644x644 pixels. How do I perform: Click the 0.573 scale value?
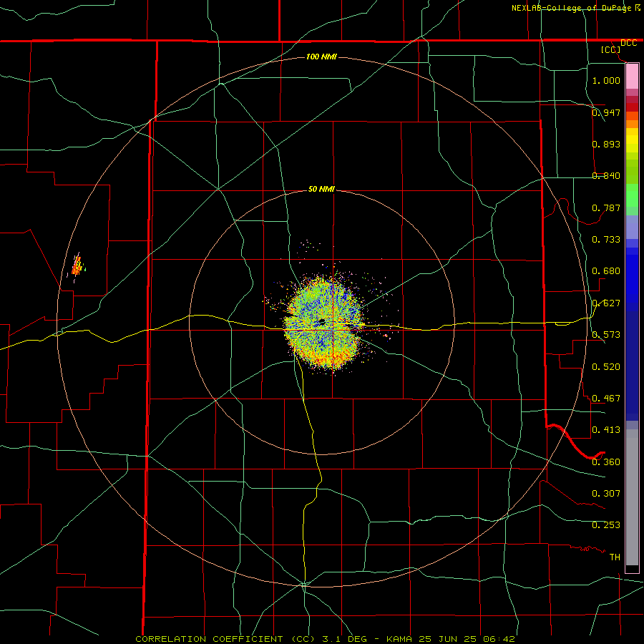point(606,334)
